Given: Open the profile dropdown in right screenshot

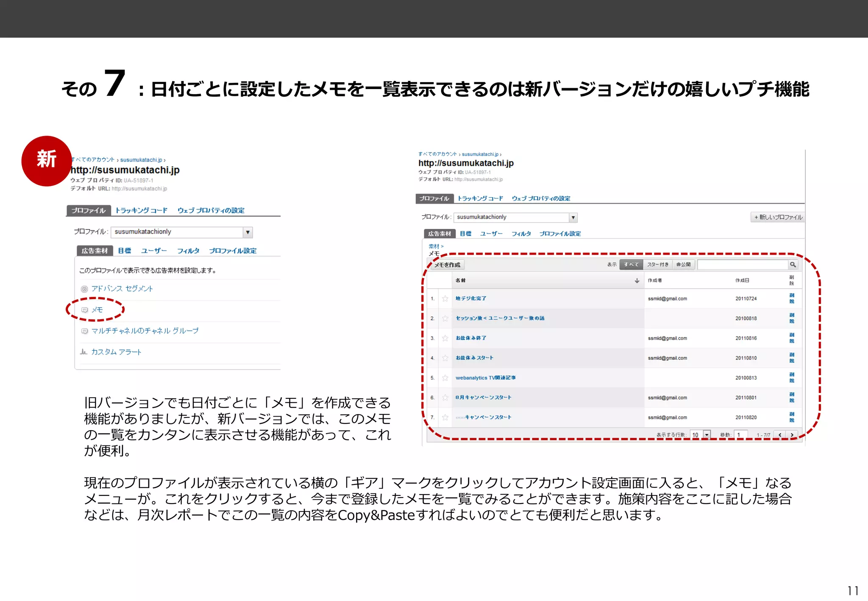Looking at the screenshot, I should (x=573, y=217).
